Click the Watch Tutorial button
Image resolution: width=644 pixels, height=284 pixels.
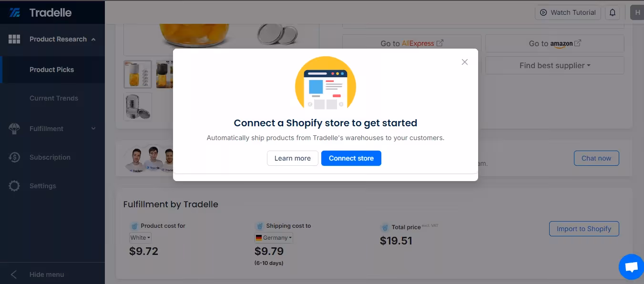pos(568,12)
